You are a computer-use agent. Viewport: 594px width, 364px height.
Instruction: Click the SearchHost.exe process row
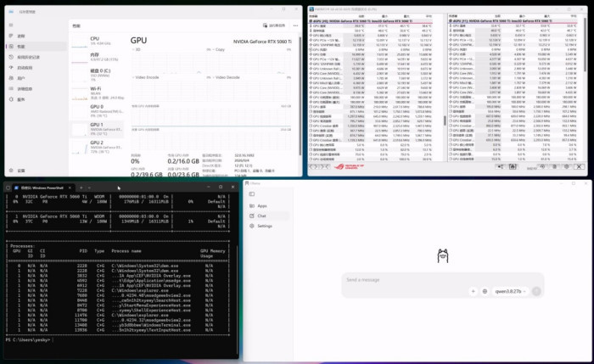pyautogui.click(x=117, y=300)
